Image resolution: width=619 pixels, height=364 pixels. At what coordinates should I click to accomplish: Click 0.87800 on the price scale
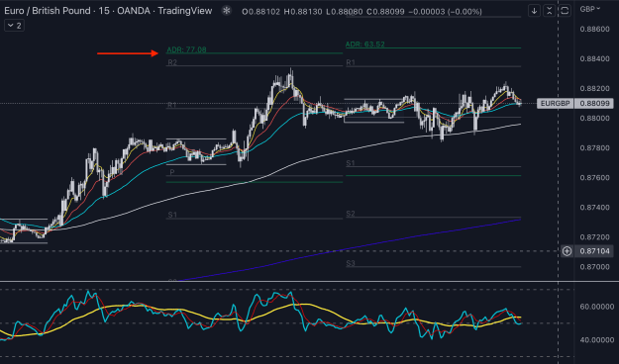(594, 148)
